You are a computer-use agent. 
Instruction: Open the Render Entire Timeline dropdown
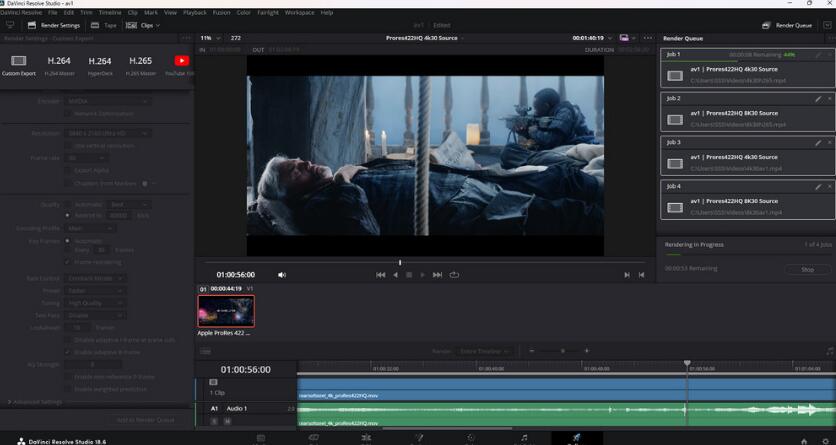tap(485, 351)
